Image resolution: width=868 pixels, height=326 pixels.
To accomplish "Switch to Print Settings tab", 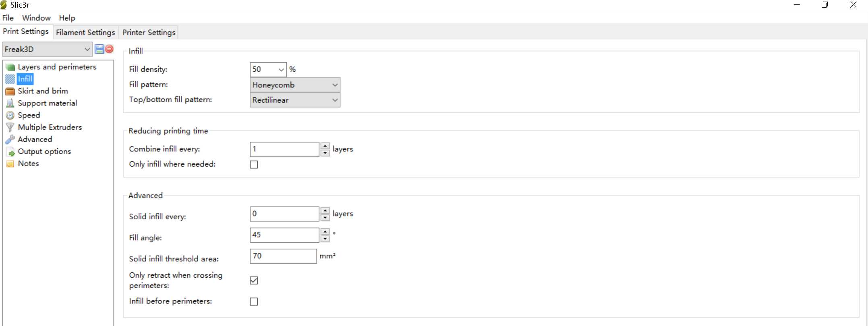I will (x=26, y=31).
